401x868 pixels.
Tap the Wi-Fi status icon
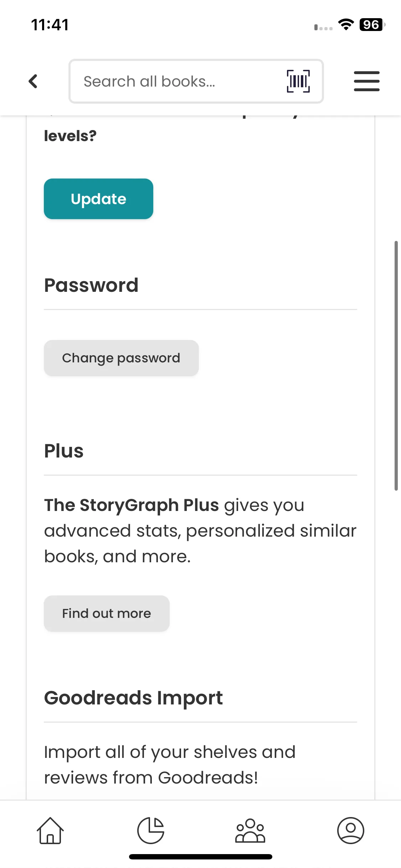[x=346, y=25]
